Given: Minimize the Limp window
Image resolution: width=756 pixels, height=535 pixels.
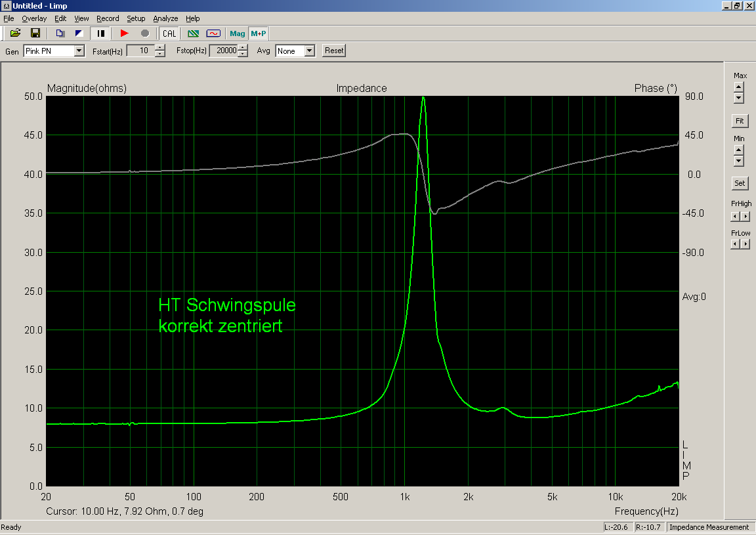Looking at the screenshot, I should [x=727, y=6].
